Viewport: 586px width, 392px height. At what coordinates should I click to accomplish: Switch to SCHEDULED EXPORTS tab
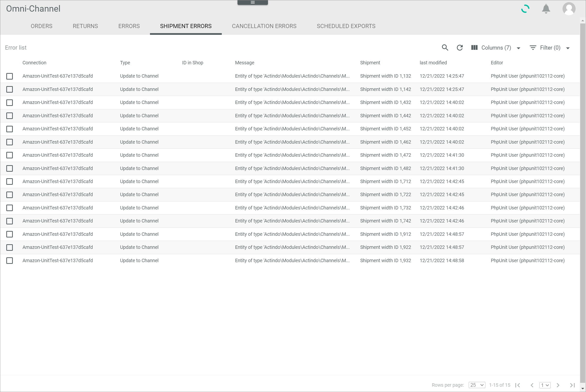pyautogui.click(x=346, y=26)
